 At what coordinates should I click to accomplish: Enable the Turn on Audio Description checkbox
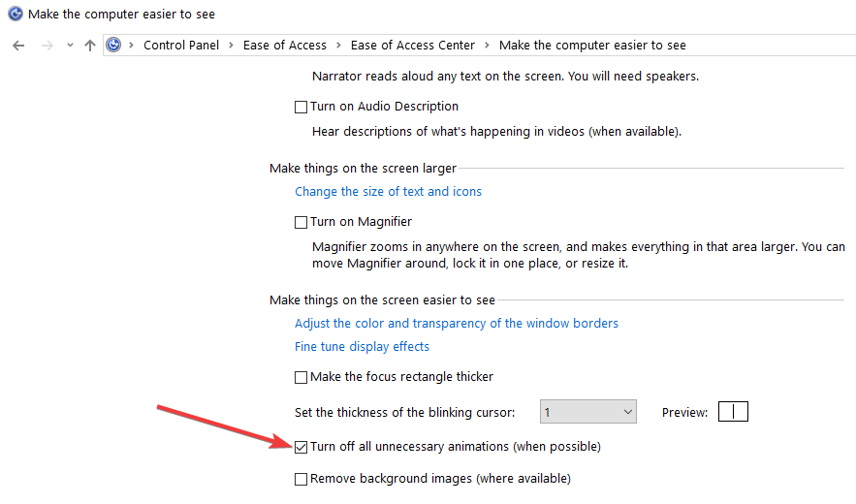pos(301,107)
